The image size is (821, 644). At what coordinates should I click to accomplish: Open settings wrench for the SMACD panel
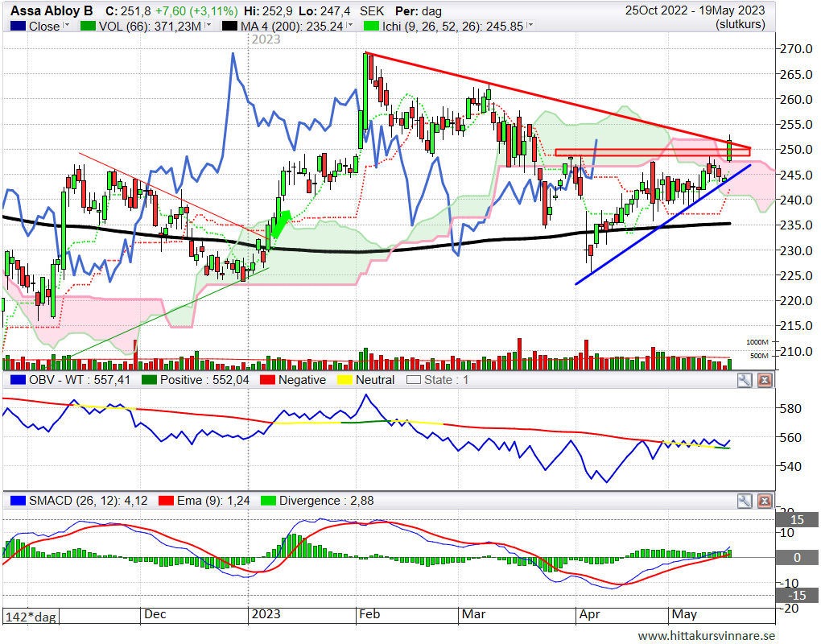744,501
